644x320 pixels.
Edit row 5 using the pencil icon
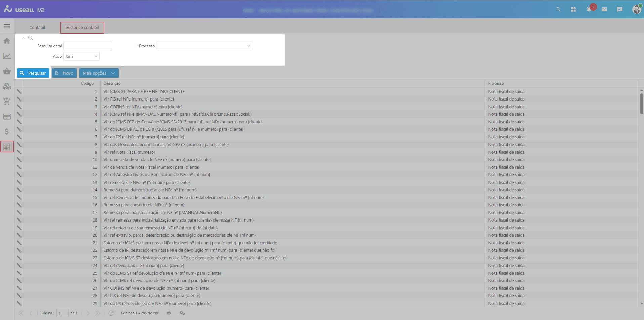[x=19, y=122]
